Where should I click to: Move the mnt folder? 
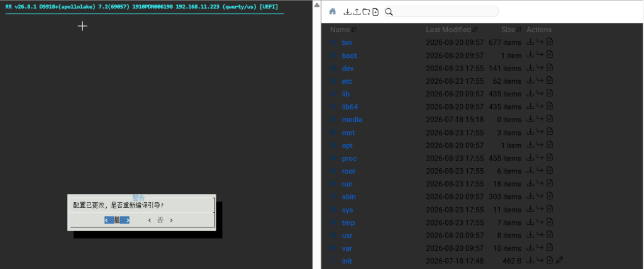click(540, 132)
